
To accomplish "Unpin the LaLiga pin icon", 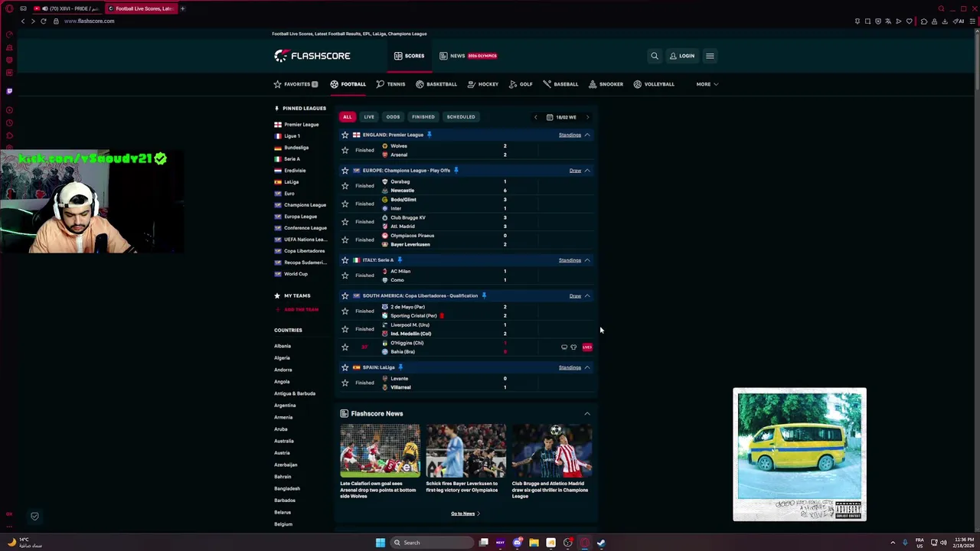I will tap(400, 367).
